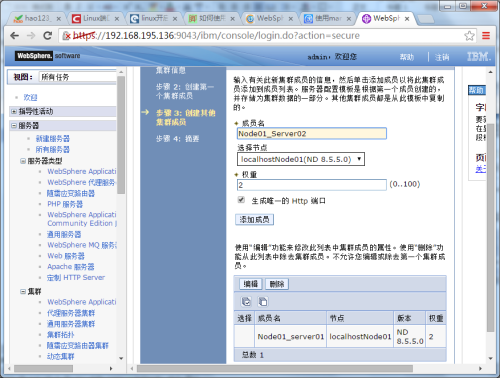Open Community Edition server link
The width and height of the screenshot is (500, 378).
(82, 219)
